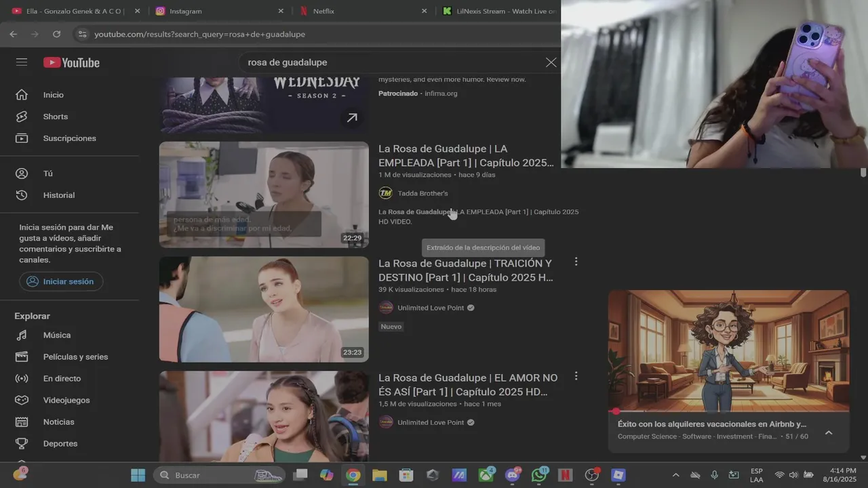This screenshot has width=868, height=488.
Task: Switch to the Instagram tab
Action: point(219,11)
